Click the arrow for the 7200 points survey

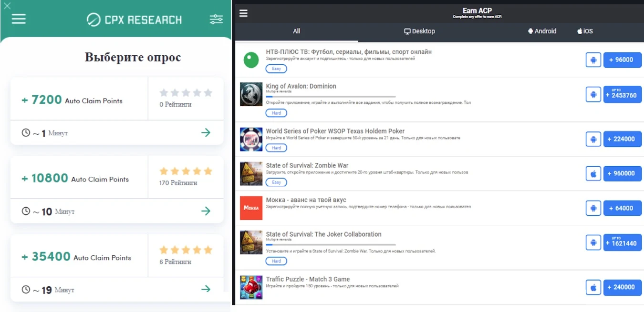pyautogui.click(x=206, y=132)
